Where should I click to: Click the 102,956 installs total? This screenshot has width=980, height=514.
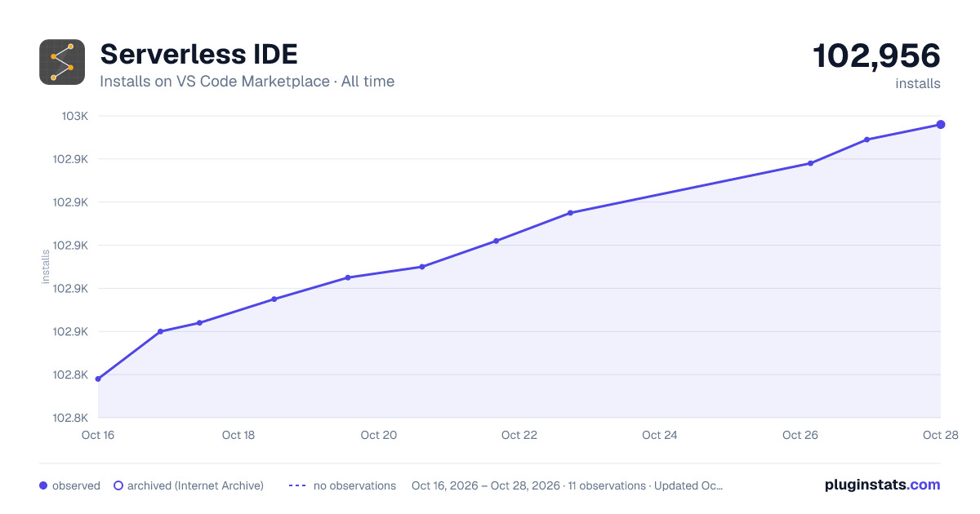coord(876,56)
